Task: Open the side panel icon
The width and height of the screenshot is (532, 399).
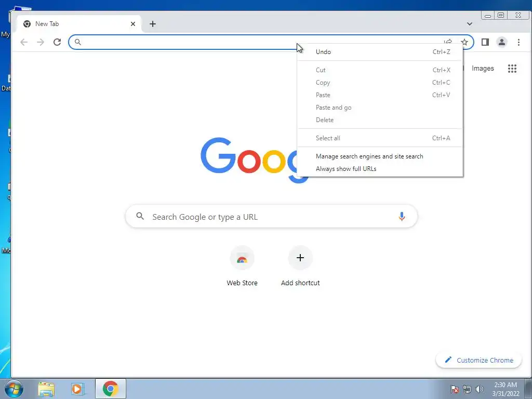Action: (485, 42)
